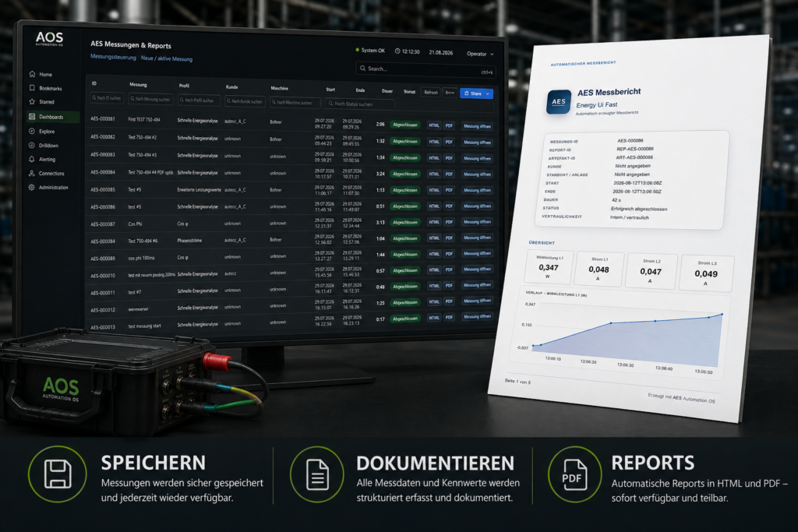Expand the Share button's dropdown arrow
This screenshot has width=798, height=532.
[488, 94]
